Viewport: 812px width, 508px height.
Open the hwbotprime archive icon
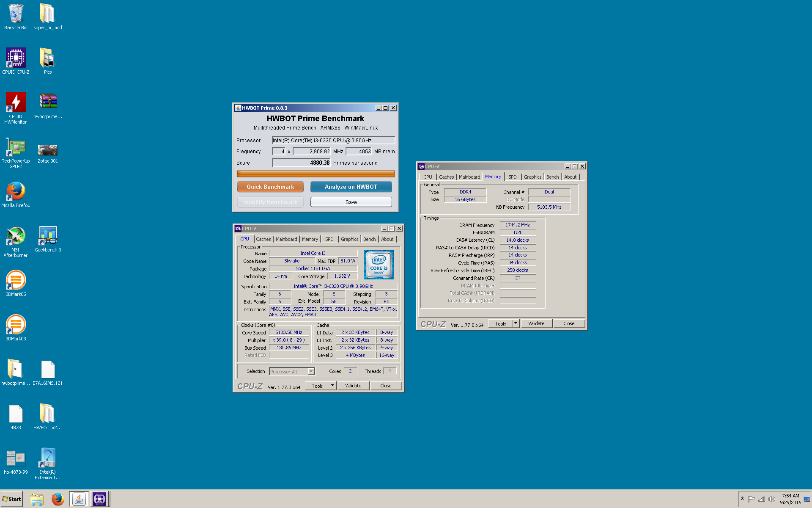tap(47, 106)
